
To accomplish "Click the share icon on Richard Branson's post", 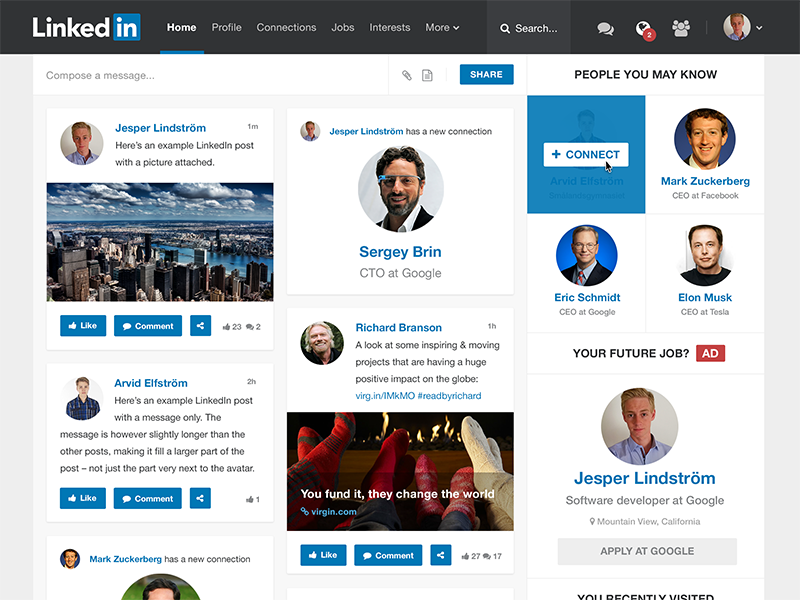I will (x=440, y=554).
